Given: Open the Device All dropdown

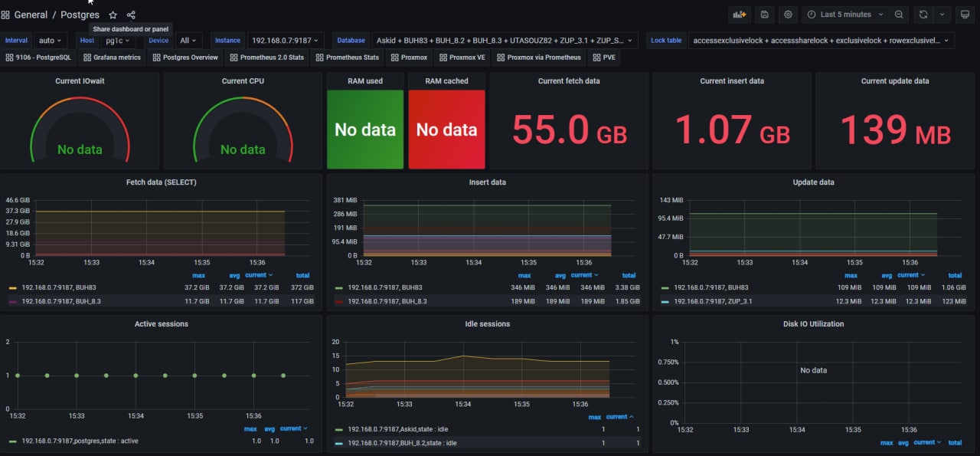Looking at the screenshot, I should [x=188, y=41].
